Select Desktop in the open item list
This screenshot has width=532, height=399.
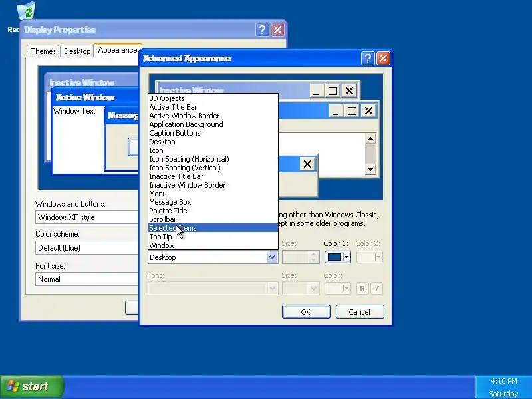pos(213,142)
